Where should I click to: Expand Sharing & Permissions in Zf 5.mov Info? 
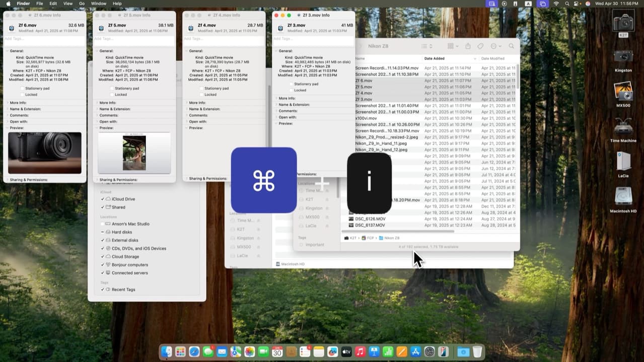pos(96,180)
